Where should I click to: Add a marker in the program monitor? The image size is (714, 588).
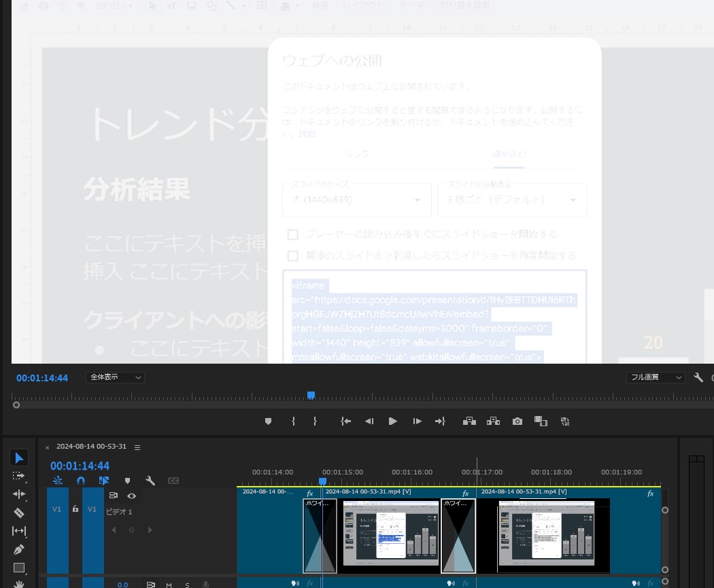268,421
